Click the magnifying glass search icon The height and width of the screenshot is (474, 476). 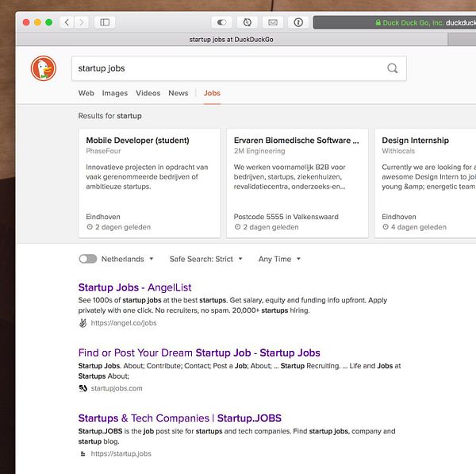pyautogui.click(x=392, y=68)
